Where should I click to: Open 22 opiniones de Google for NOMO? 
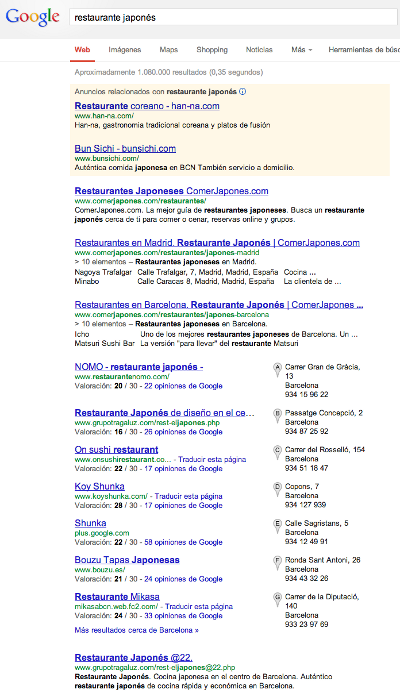click(183, 386)
